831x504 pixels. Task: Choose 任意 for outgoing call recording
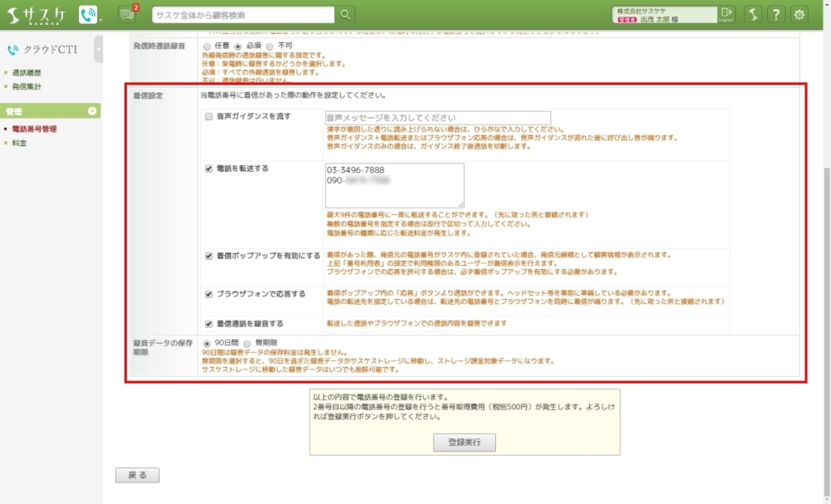207,46
